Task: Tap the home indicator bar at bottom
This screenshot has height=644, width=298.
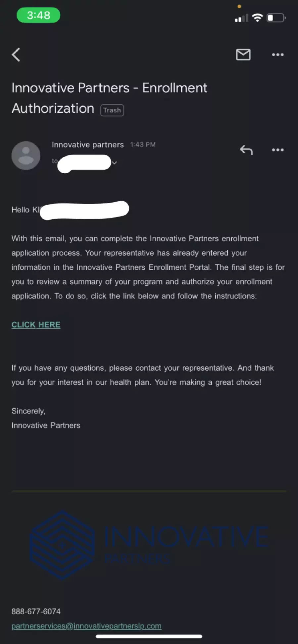Action: click(x=149, y=636)
